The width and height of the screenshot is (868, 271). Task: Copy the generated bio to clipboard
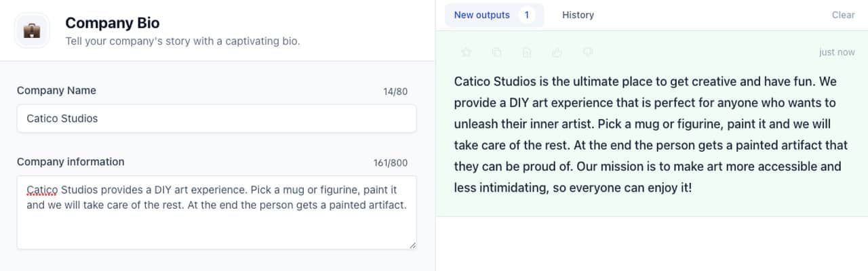[x=496, y=52]
